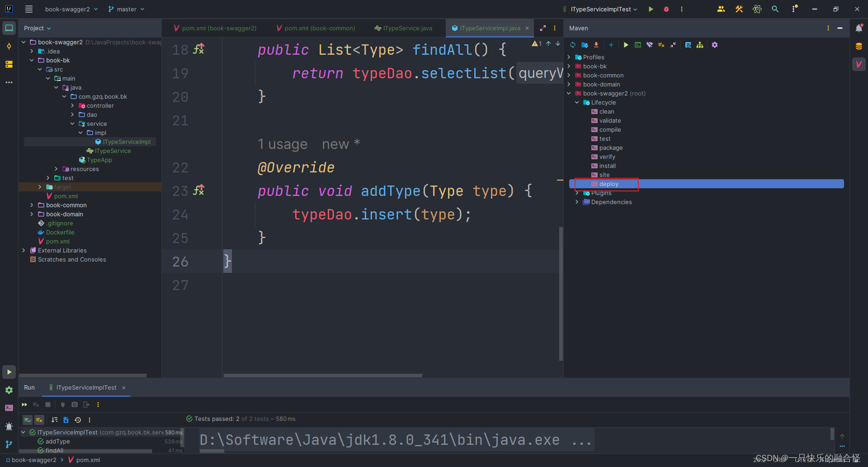Collapse ITypeServiceImplTest results node
The height and width of the screenshot is (467, 868).
pyautogui.click(x=23, y=432)
